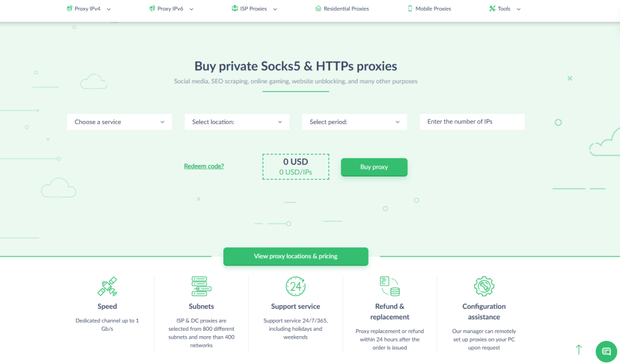
Task: Open the Select location dropdown
Action: [x=237, y=122]
